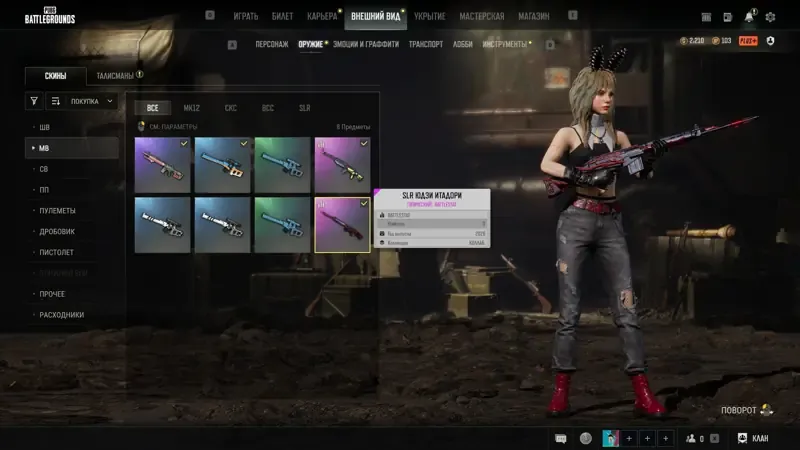Show ВСЕ weapon skins filter
The width and height of the screenshot is (800, 450).
[153, 108]
